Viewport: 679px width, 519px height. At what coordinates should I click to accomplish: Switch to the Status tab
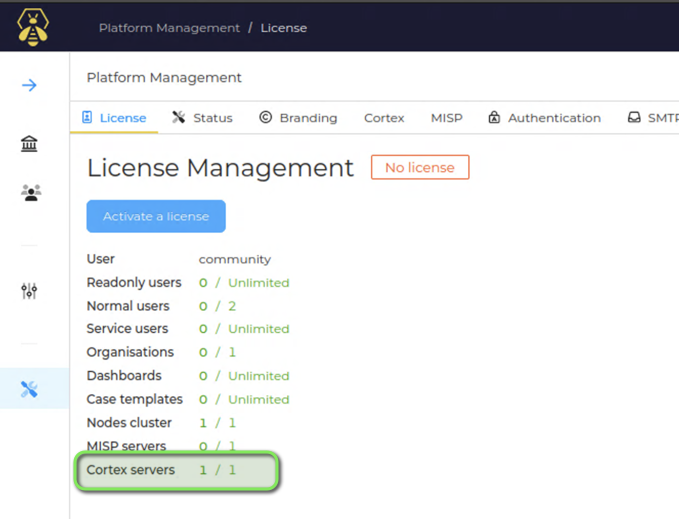click(x=202, y=118)
